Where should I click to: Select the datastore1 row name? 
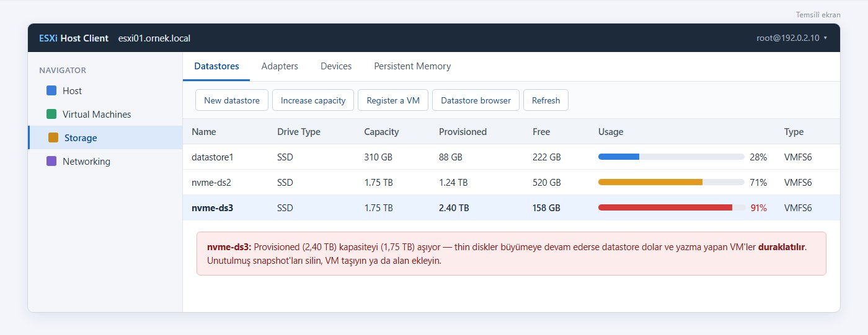click(x=213, y=157)
